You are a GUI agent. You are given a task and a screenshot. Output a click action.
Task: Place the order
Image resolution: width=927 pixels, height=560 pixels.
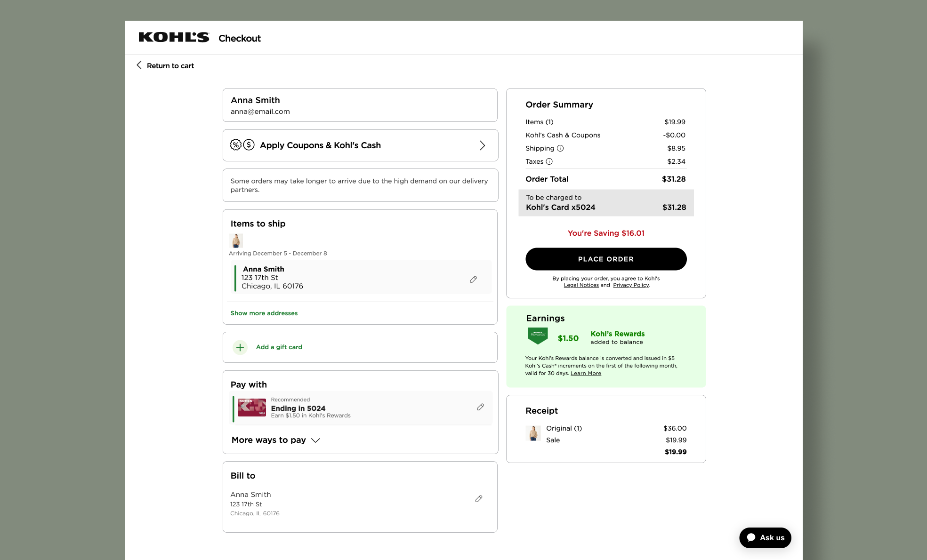point(606,259)
